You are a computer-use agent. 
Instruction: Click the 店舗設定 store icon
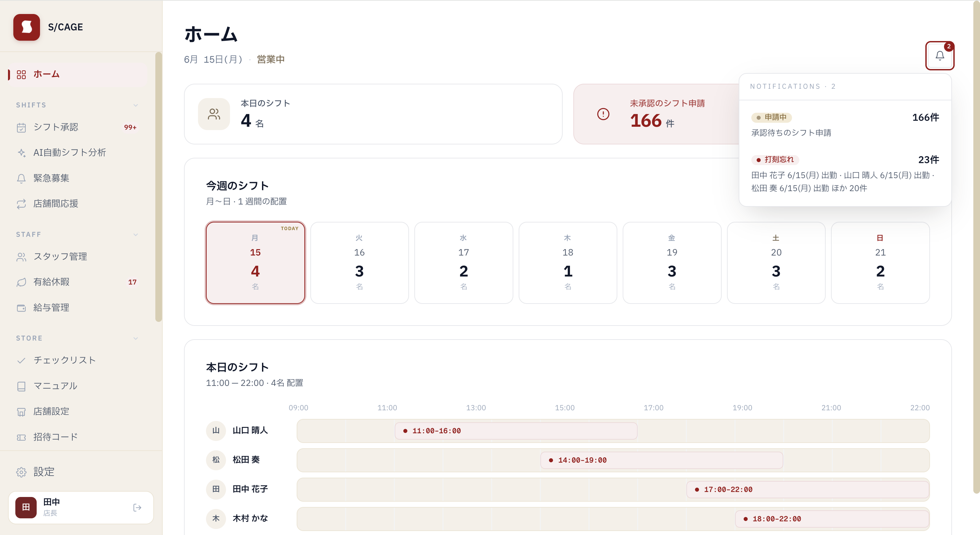pyautogui.click(x=21, y=412)
